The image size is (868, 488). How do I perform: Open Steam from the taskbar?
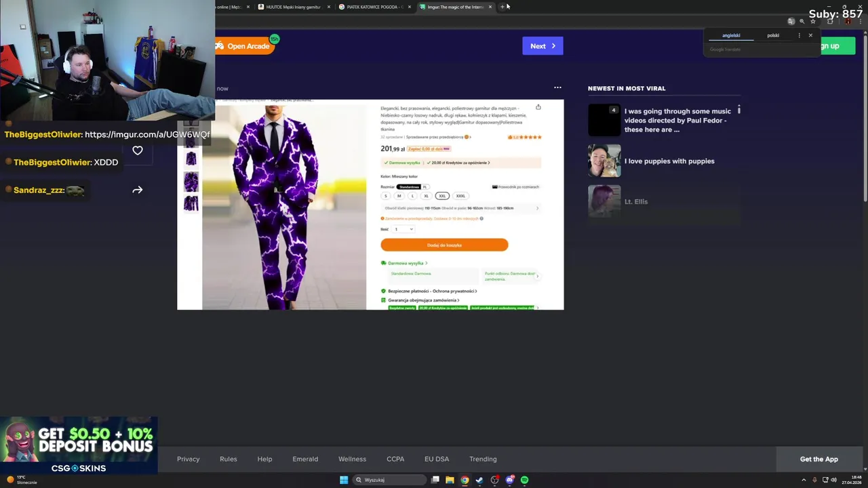pyautogui.click(x=479, y=480)
